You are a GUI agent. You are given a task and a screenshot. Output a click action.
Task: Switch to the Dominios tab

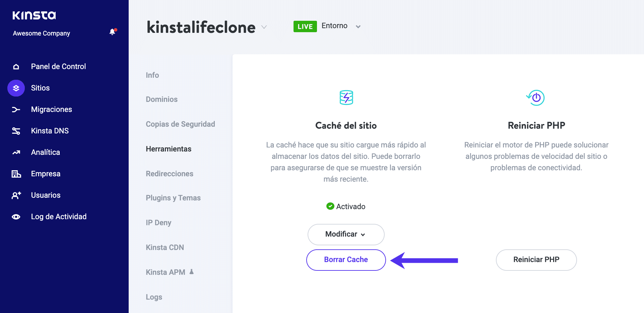point(162,99)
